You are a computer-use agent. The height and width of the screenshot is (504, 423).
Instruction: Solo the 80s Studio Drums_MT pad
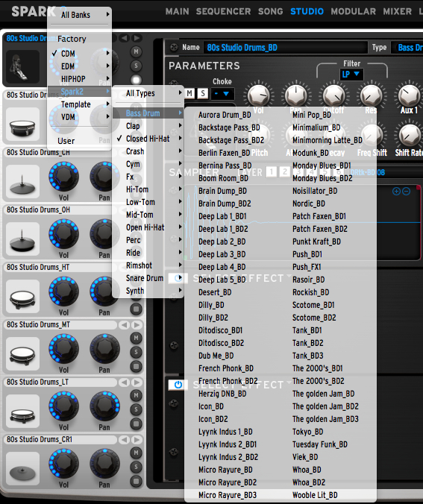pyautogui.click(x=136, y=353)
